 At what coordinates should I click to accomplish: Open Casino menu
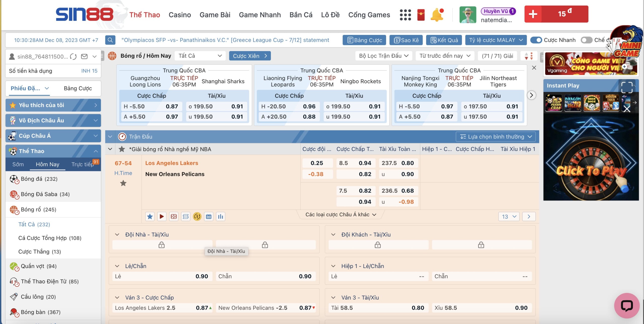(180, 15)
